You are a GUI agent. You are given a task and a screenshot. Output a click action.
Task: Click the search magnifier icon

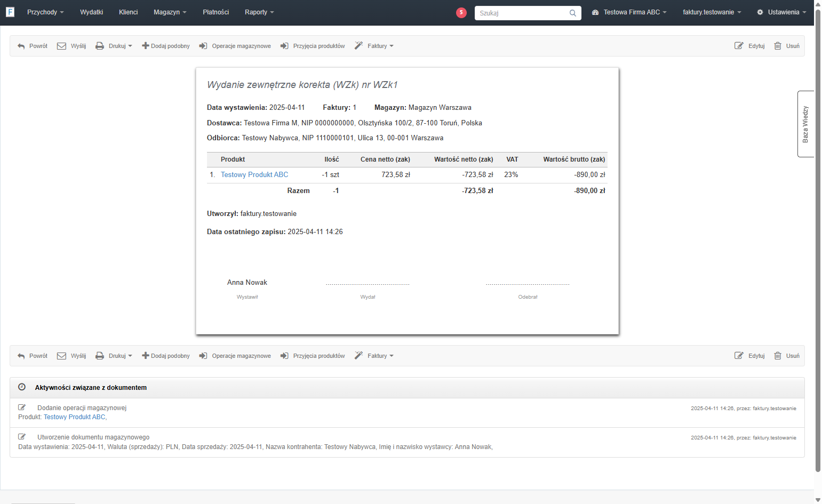point(572,13)
